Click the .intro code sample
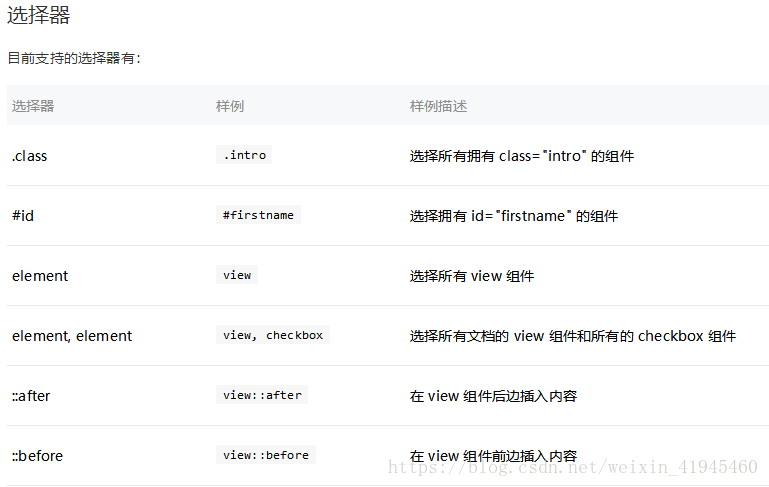The width and height of the screenshot is (769, 487). tap(244, 155)
